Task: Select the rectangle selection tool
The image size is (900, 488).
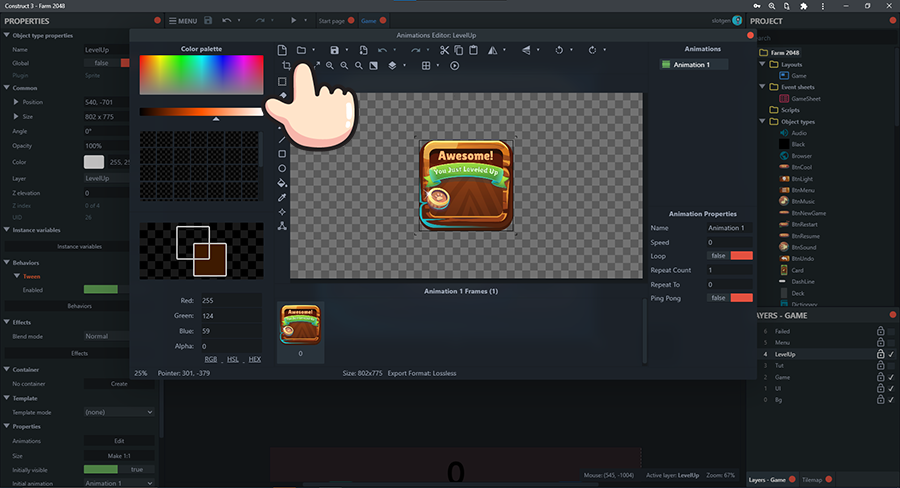Action: (x=282, y=82)
